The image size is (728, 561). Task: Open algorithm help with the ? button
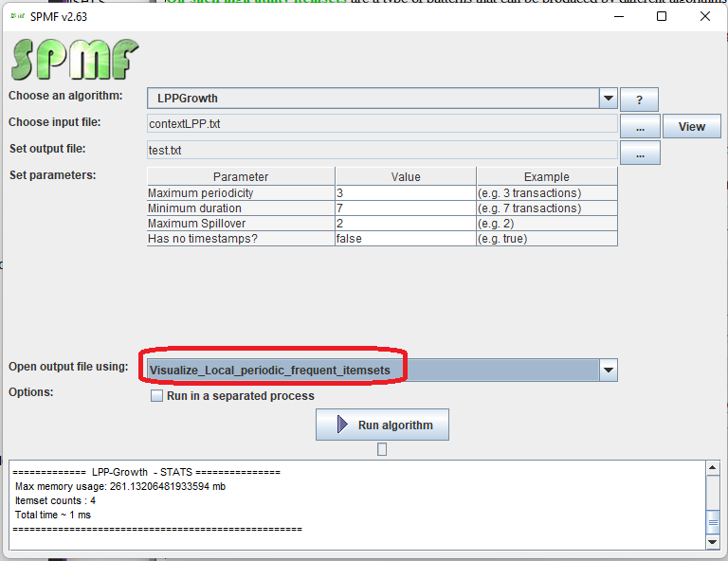point(639,100)
